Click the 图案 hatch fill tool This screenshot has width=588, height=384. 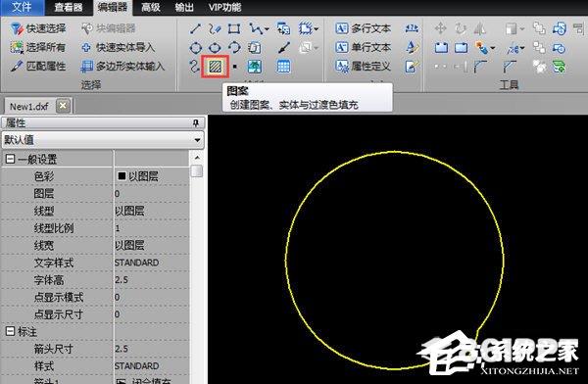pyautogui.click(x=216, y=67)
